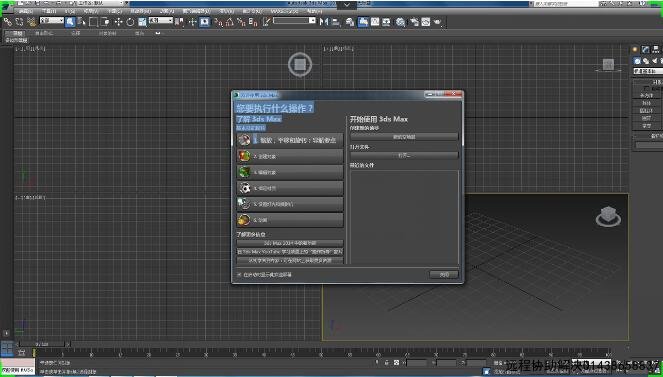Open the Material Editor icon
663x377 pixels.
tap(400, 22)
